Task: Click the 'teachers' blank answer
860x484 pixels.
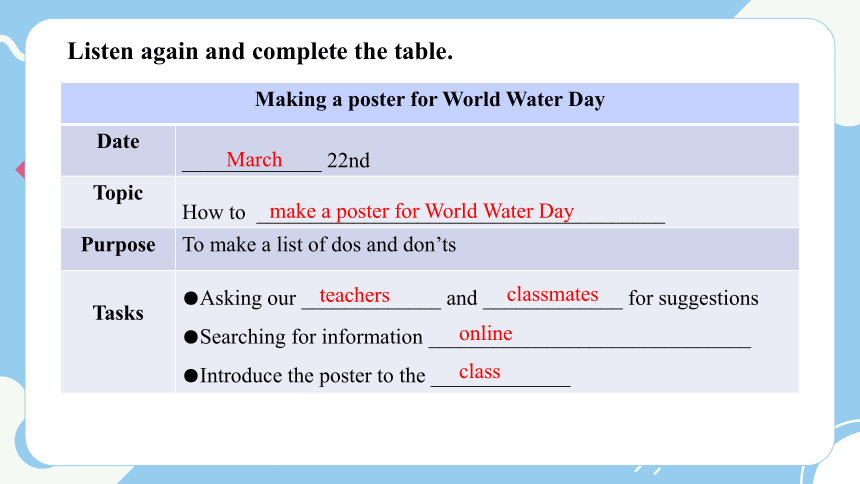Action: tap(354, 295)
